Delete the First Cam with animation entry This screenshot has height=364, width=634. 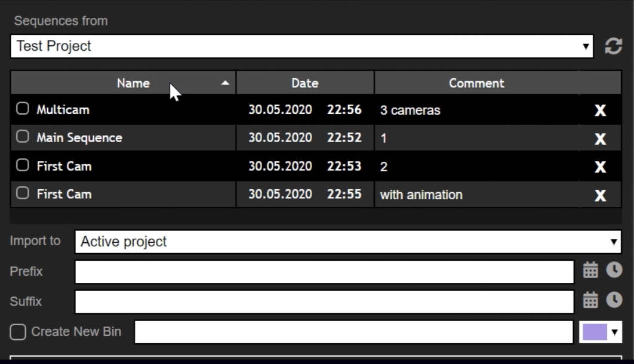point(600,195)
